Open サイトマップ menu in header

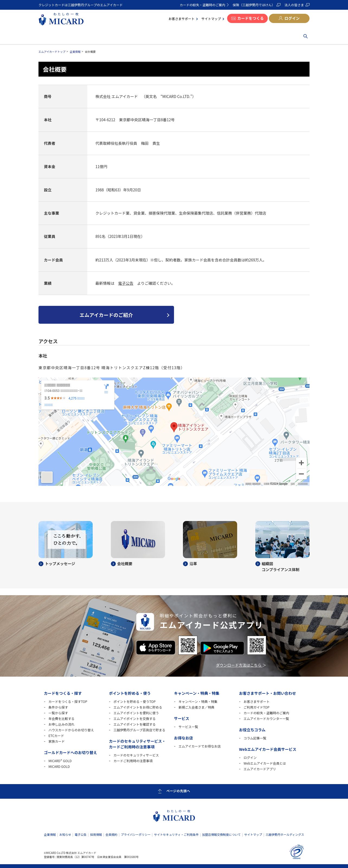213,19
